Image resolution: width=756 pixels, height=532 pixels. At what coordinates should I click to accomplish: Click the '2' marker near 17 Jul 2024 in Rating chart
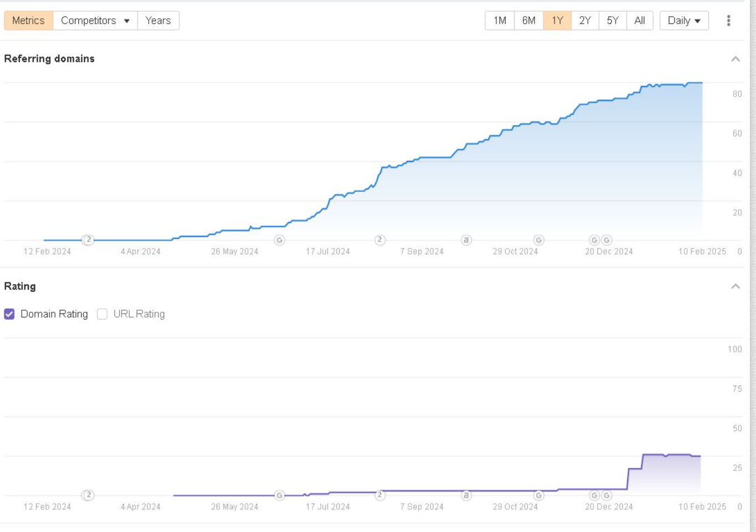pyautogui.click(x=380, y=495)
